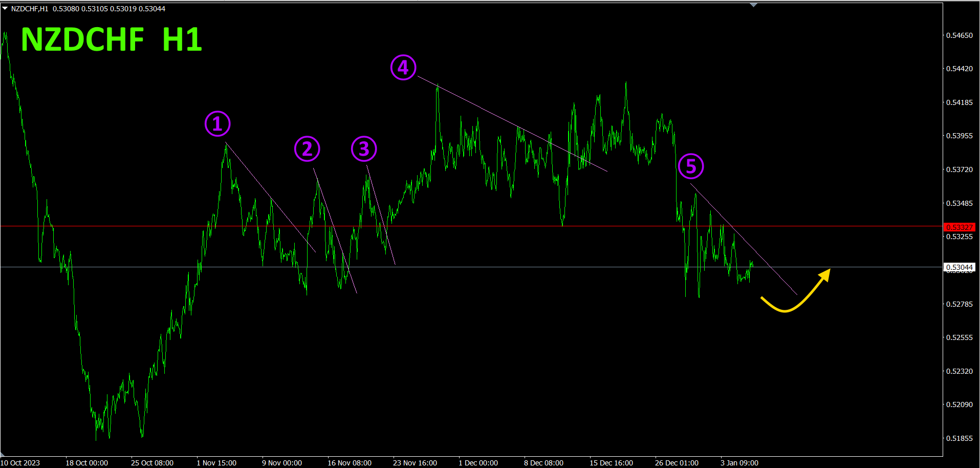Expand the NZDCHF,H1 chart dropdown arrow
Screen dimensions: 980x468
5,9
